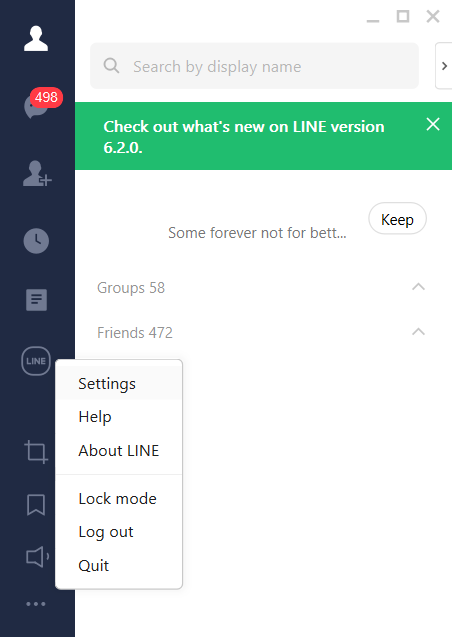
Task: Click the round LINE services icon
Action: [36, 361]
